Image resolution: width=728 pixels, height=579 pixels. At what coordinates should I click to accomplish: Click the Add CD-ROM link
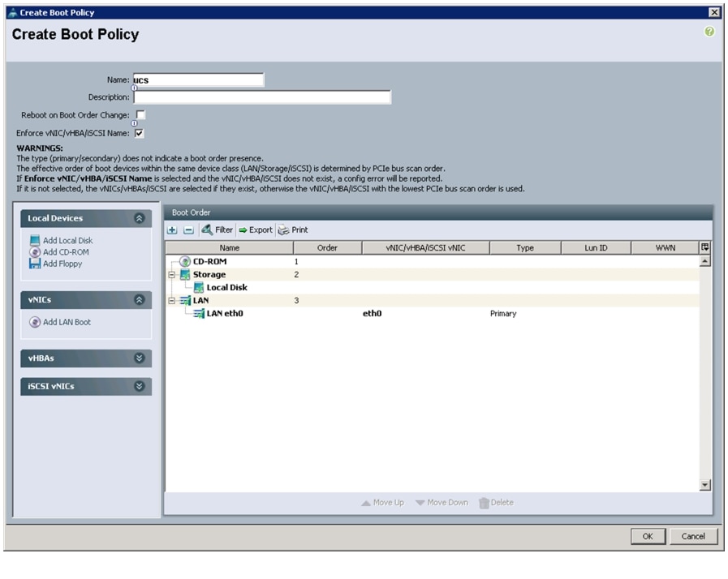pyautogui.click(x=66, y=252)
